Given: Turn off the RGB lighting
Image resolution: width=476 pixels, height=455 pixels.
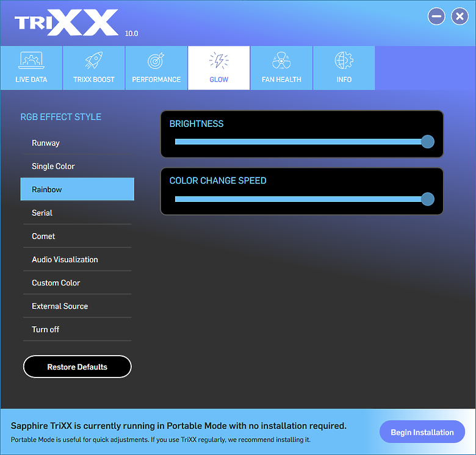Looking at the screenshot, I should coord(77,330).
